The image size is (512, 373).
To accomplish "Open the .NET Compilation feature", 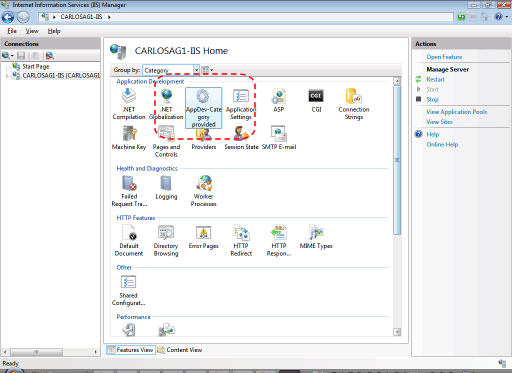I will pos(129,104).
